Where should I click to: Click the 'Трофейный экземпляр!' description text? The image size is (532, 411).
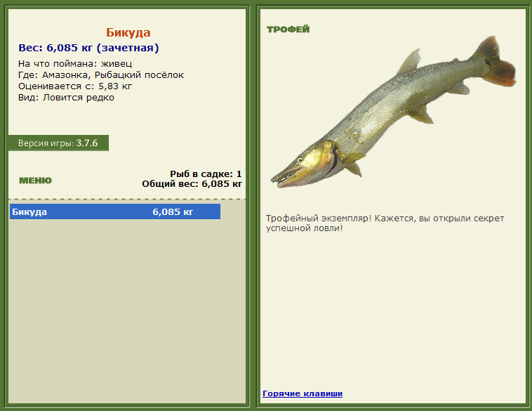385,223
